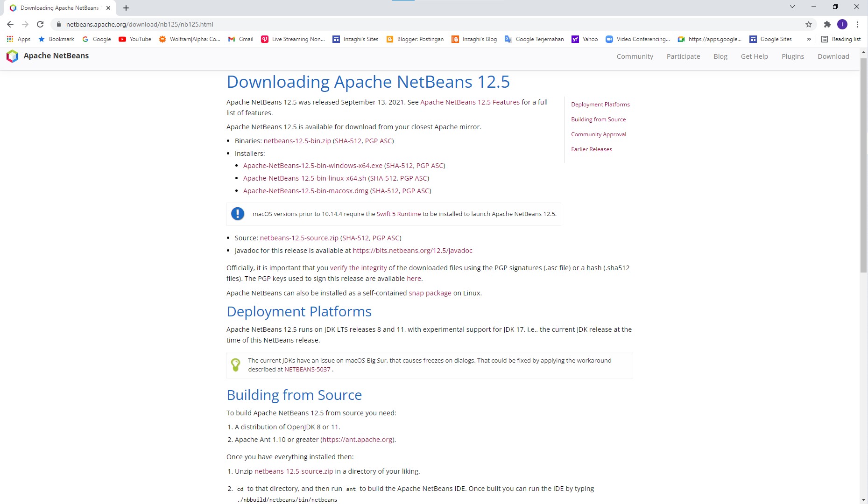868x504 pixels.
Task: Launch Google Terjemahan bookmark
Action: 534,39
